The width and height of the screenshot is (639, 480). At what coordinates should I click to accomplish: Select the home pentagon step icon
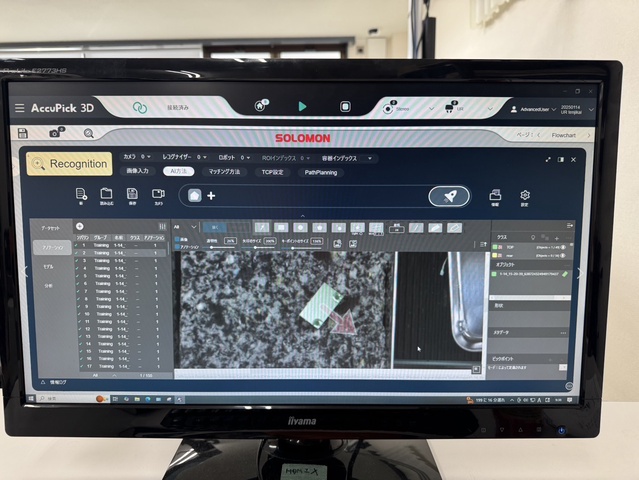[194, 196]
